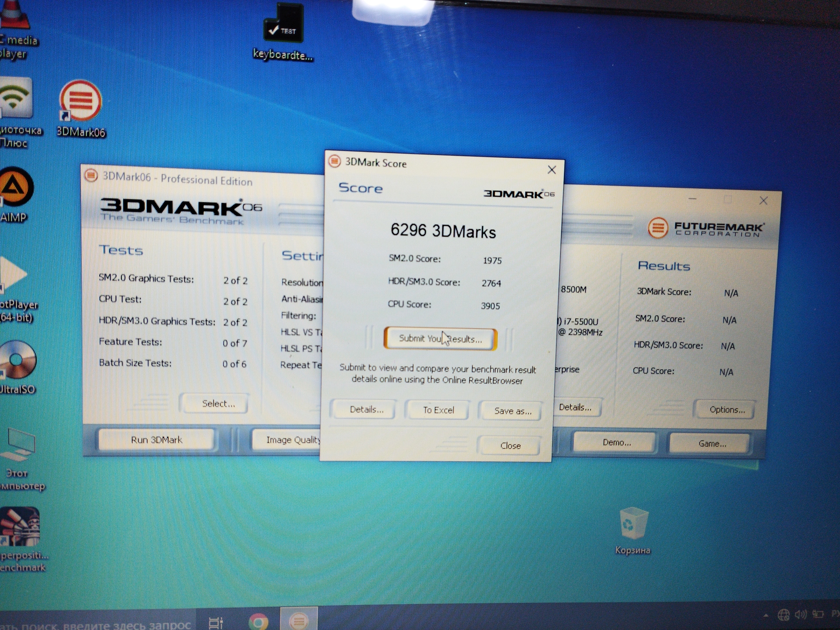Image resolution: width=840 pixels, height=630 pixels.
Task: Click the CPU Test 2 of 2 value
Action: [x=235, y=301]
